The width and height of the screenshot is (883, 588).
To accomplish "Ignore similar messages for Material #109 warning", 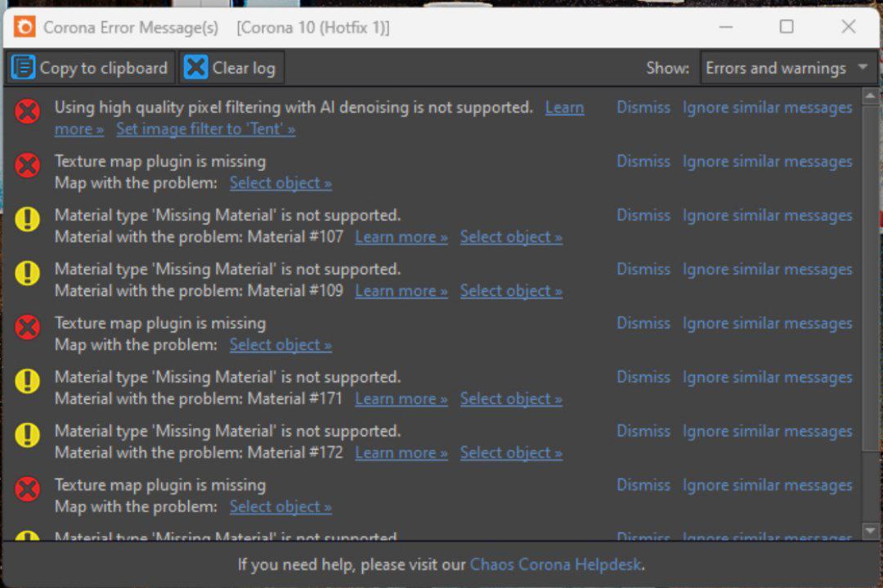I will (767, 269).
